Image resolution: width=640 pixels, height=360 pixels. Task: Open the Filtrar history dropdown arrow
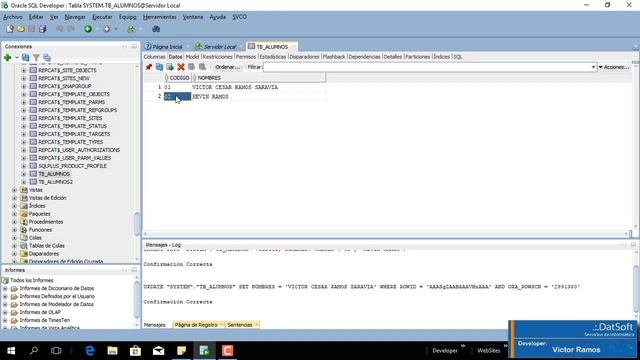593,67
